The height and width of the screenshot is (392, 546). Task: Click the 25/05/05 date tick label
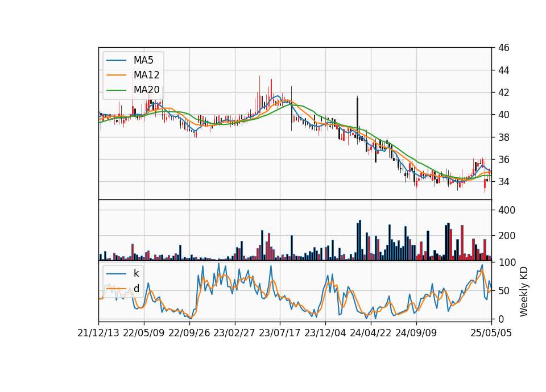491,333
